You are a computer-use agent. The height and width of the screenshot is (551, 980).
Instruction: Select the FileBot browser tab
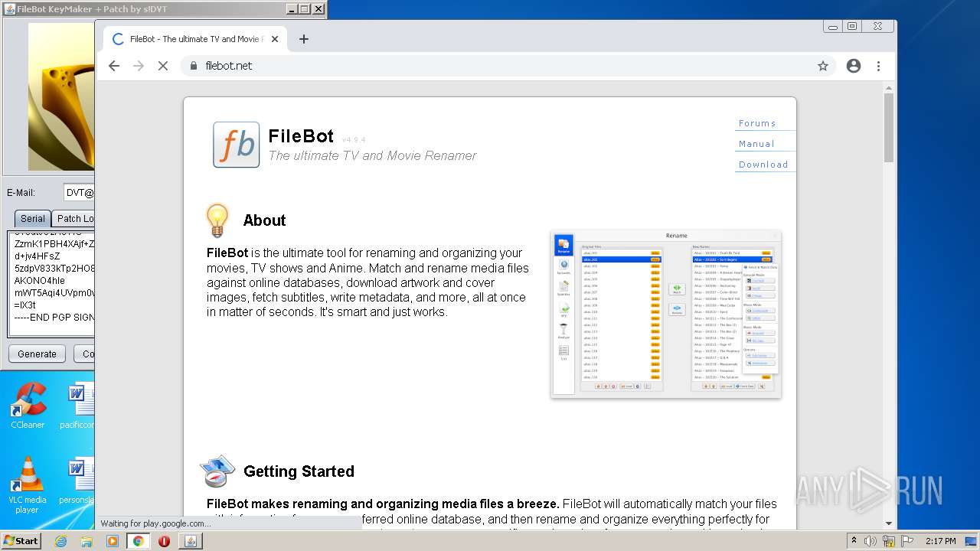point(195,39)
